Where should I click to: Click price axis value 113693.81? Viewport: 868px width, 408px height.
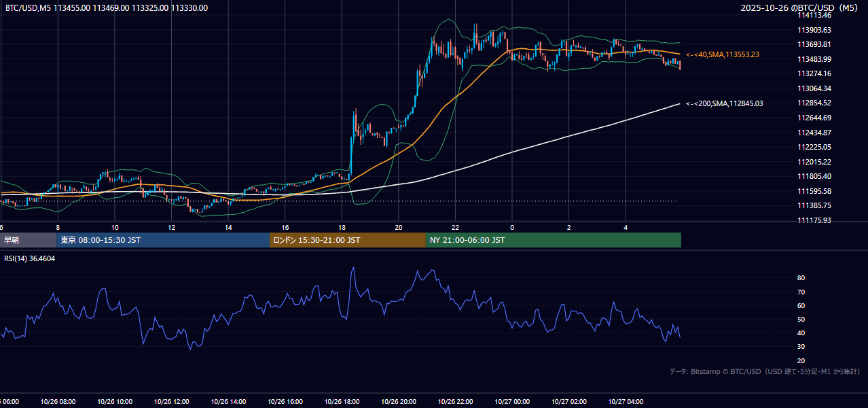coord(814,44)
